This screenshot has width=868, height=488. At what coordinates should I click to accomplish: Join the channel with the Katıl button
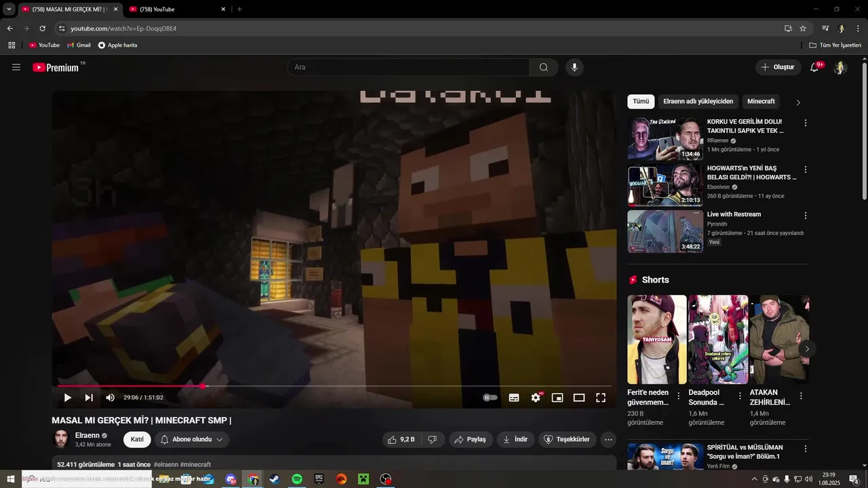click(137, 439)
